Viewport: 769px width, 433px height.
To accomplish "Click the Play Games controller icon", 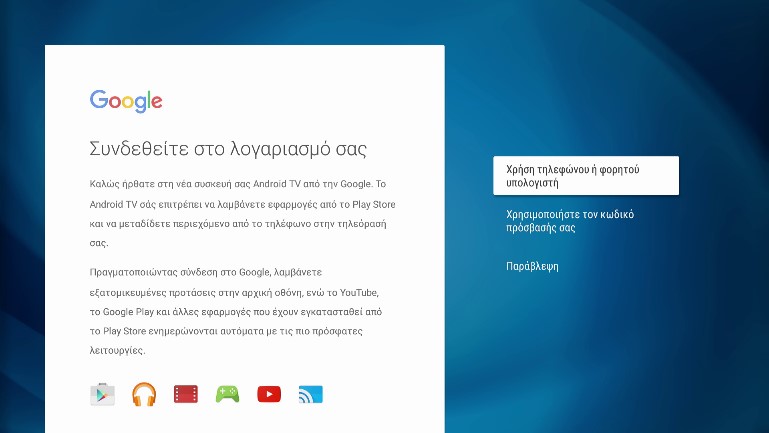I will 228,394.
